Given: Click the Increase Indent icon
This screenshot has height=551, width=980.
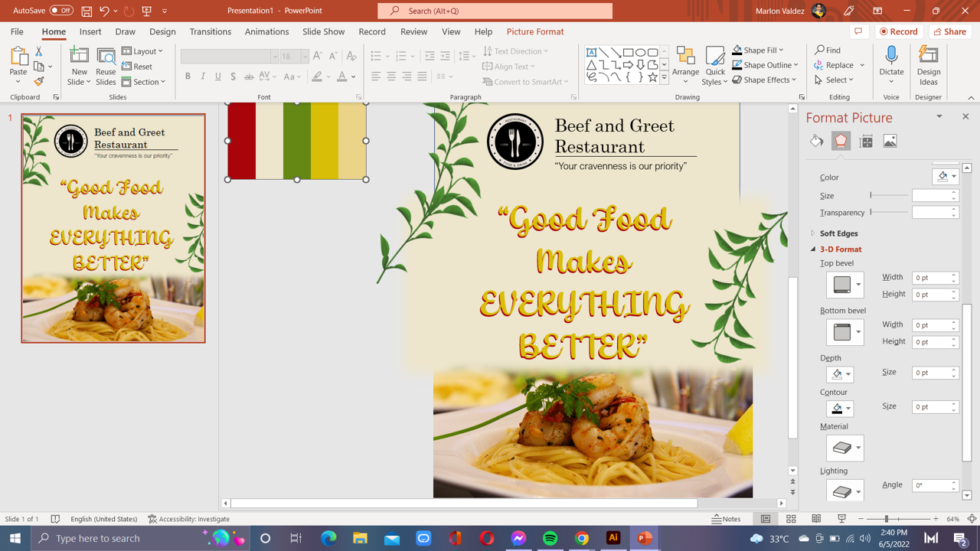Looking at the screenshot, I should pyautogui.click(x=445, y=56).
